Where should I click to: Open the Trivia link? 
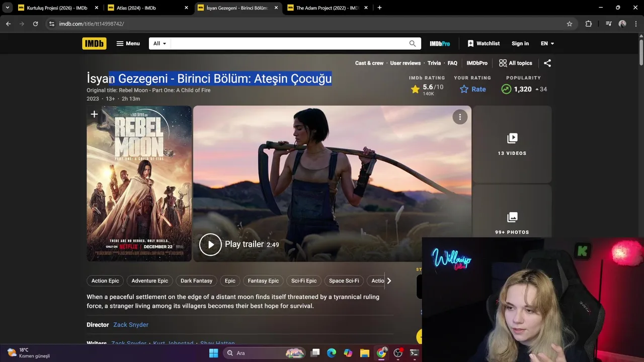[x=434, y=63]
